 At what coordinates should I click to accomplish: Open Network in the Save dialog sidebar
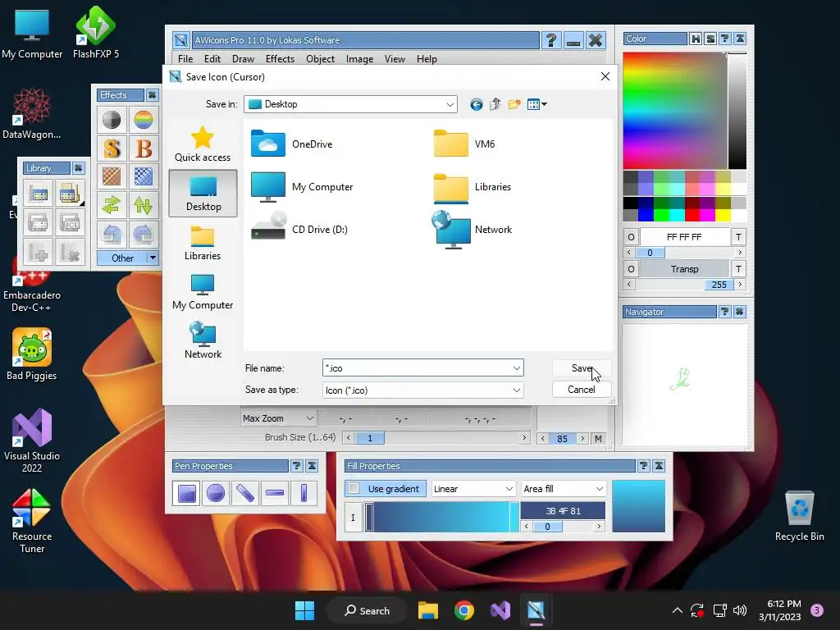click(203, 340)
